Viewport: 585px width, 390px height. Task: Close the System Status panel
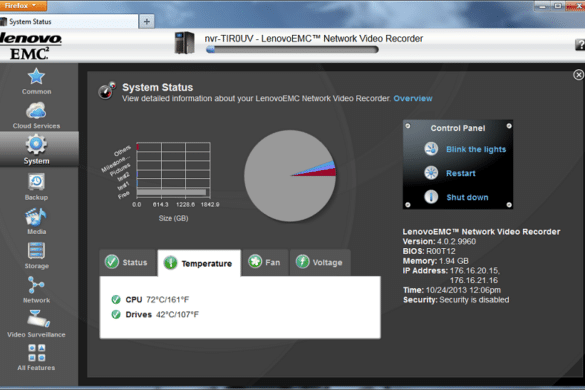pyautogui.click(x=578, y=75)
